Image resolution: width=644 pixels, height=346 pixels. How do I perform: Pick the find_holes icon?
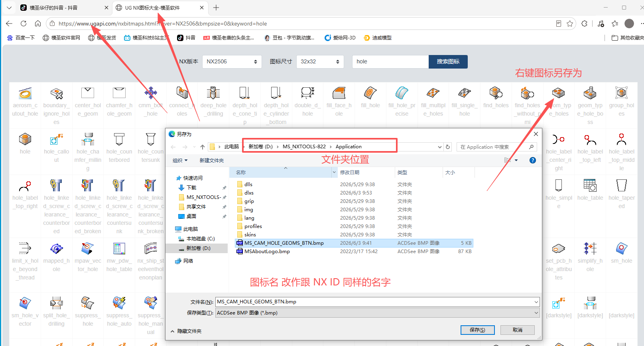click(496, 93)
